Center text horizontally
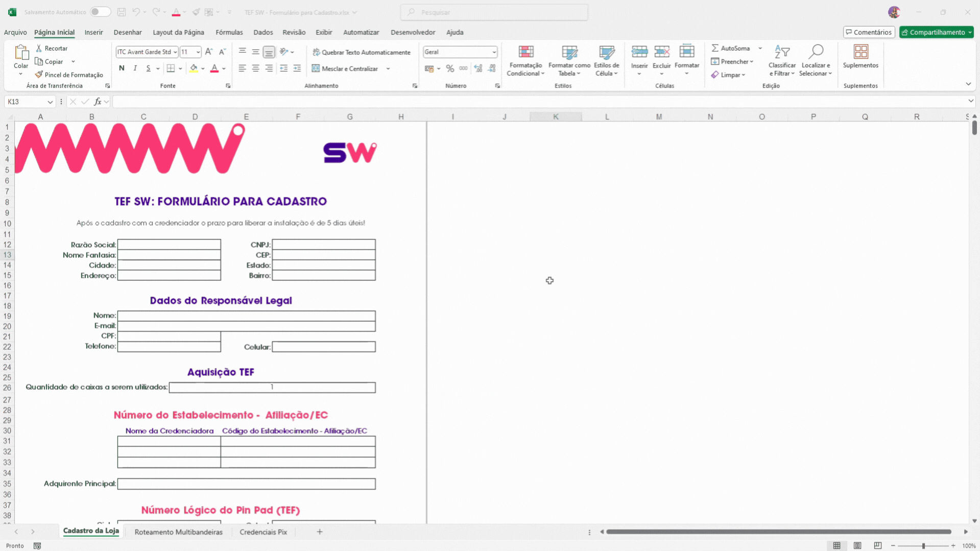Screen dimensions: 980x551 coord(256,68)
